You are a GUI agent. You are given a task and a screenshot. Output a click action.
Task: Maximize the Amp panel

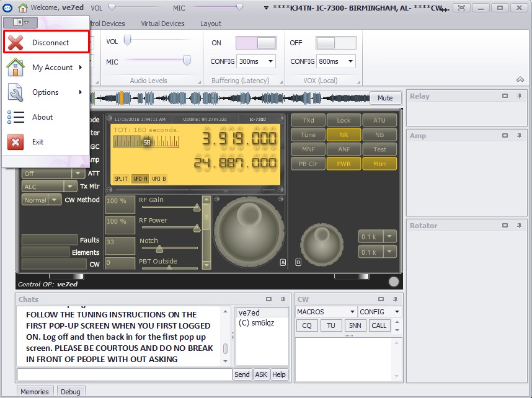tap(505, 136)
